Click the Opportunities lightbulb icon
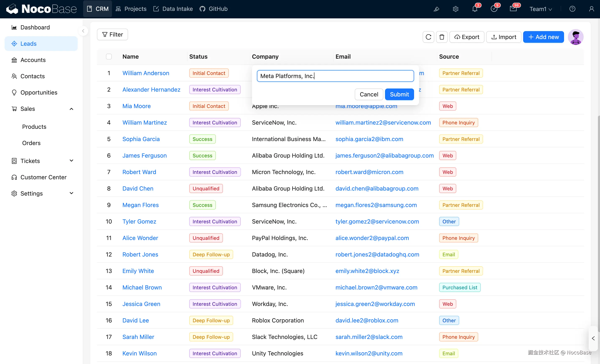600x364 pixels. pos(14,92)
